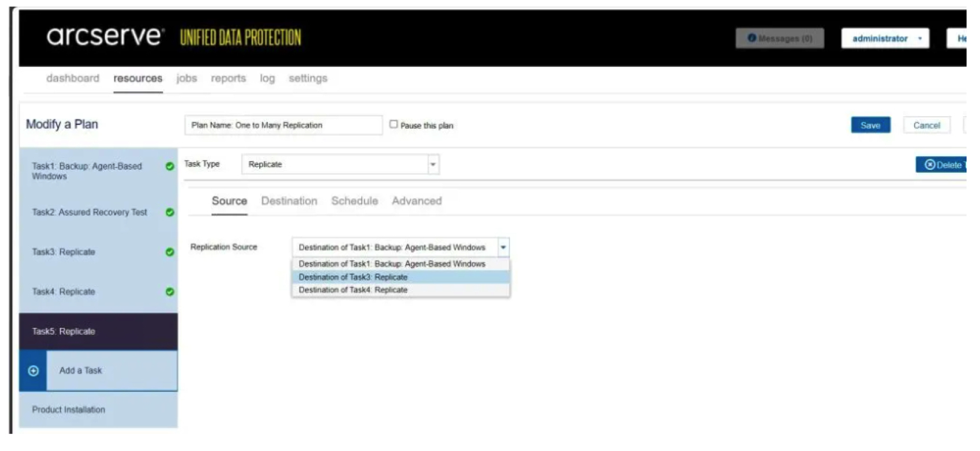Select Task2: Assured Recovery Test
The image size is (980, 451).
point(98,212)
